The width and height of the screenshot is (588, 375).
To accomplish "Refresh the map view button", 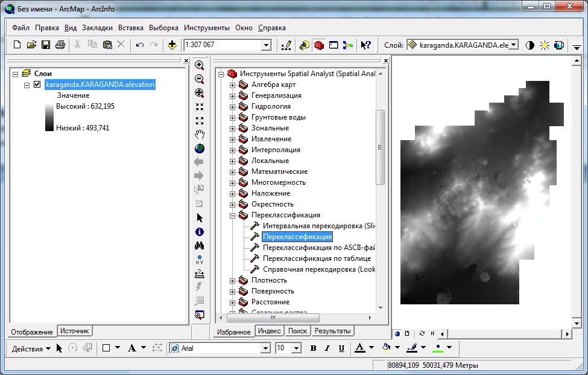I will 422,333.
